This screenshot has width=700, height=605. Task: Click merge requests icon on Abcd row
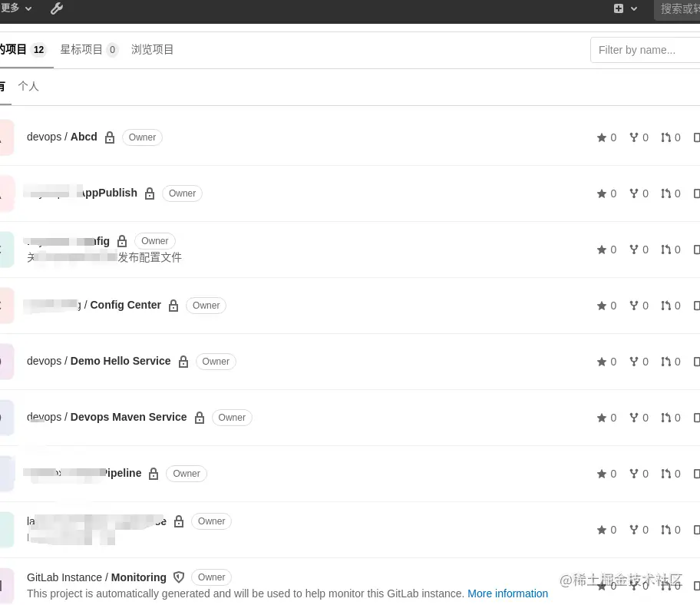[x=665, y=137]
